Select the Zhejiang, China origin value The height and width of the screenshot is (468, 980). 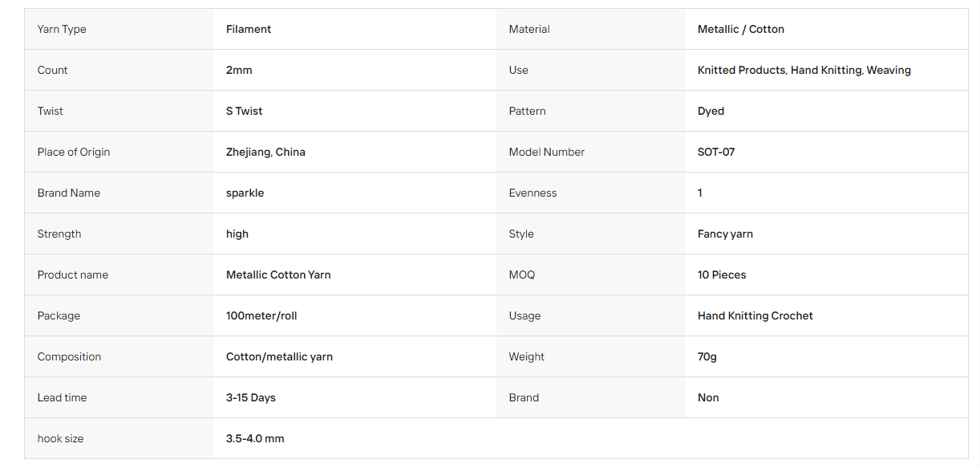(265, 152)
